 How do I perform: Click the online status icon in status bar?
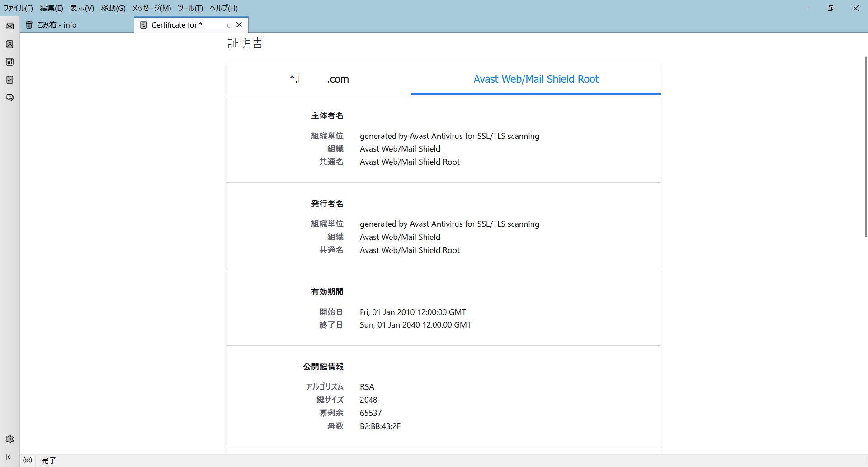(28, 461)
